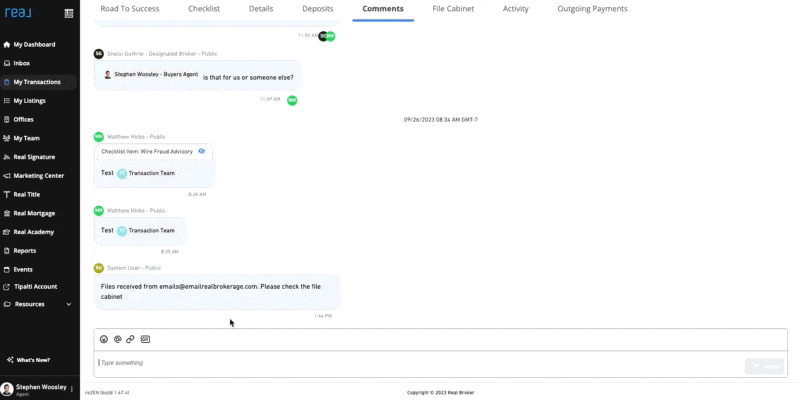
Task: Open Marketing Center in sidebar
Action: pos(38,176)
